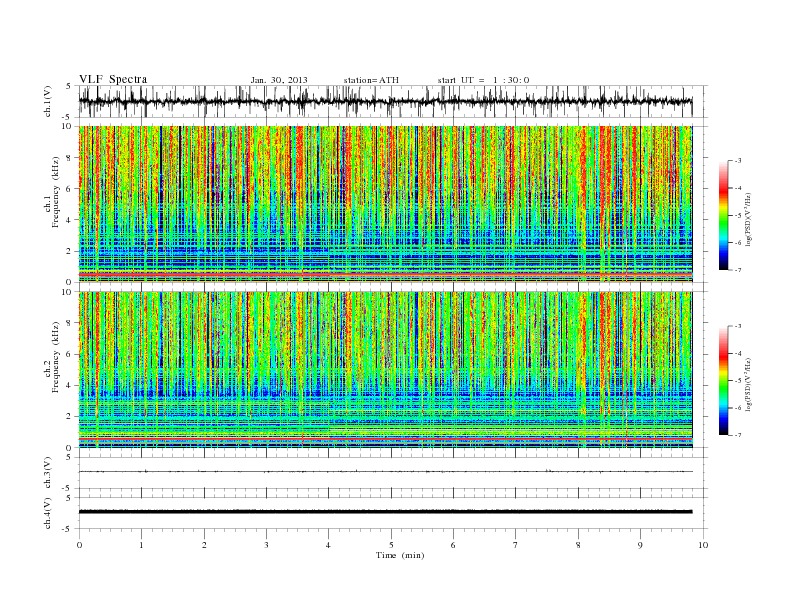Click inside the ch.2 spectrogram panel
The image size is (792, 612).
385,370
